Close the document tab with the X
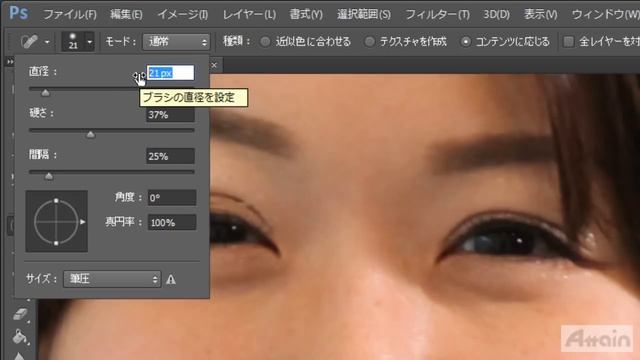 point(214,65)
